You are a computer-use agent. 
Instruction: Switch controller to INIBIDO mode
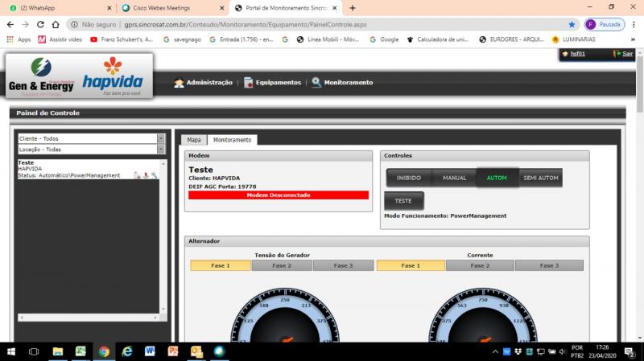tap(409, 178)
